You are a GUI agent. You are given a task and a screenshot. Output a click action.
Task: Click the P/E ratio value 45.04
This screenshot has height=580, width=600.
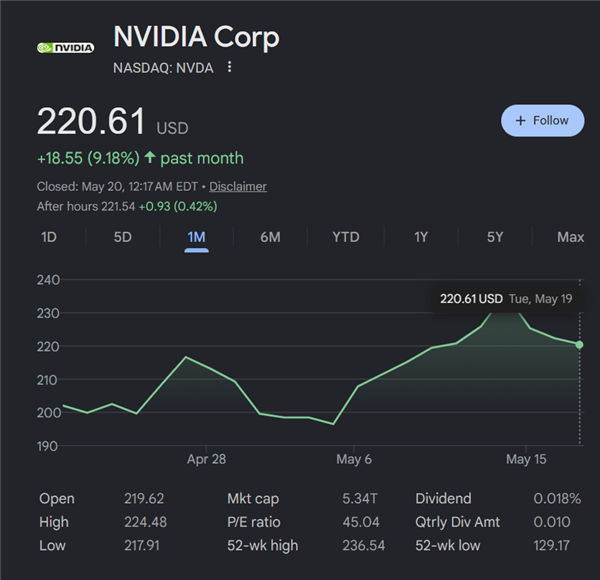361,522
